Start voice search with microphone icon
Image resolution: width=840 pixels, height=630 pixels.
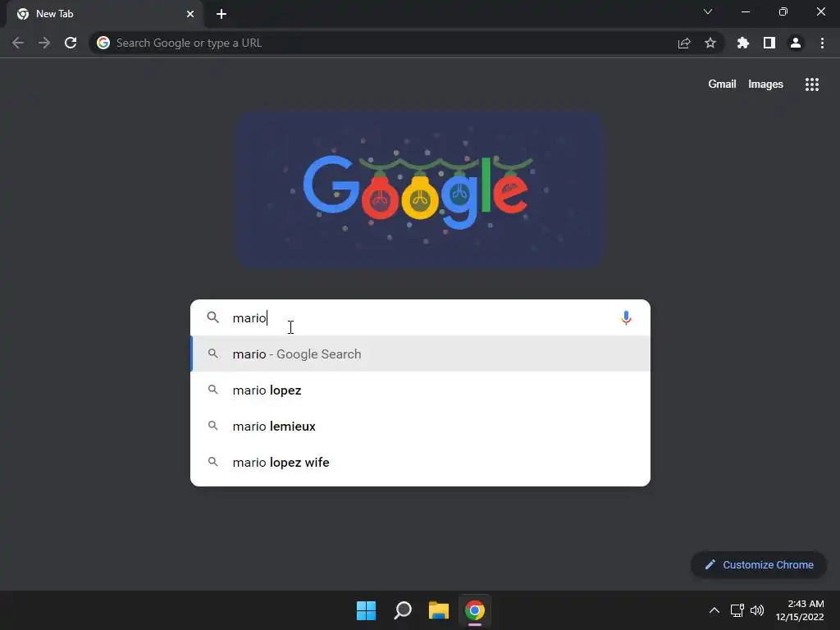626,317
